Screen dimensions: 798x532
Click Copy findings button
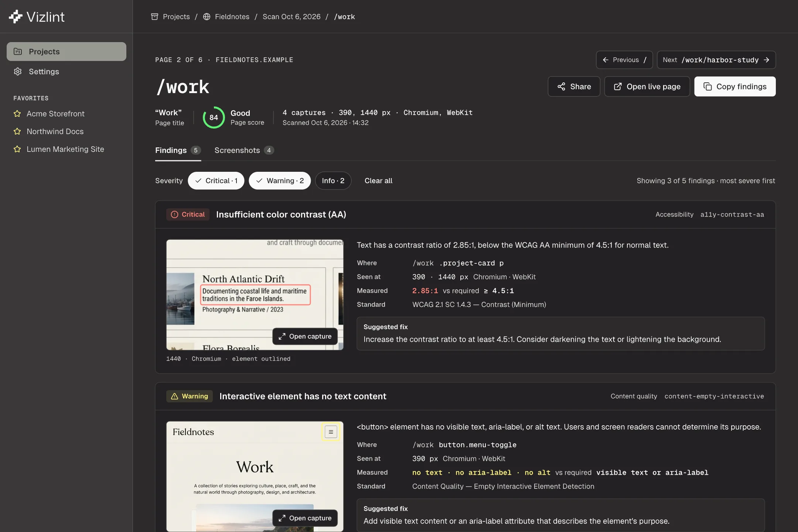pyautogui.click(x=735, y=86)
